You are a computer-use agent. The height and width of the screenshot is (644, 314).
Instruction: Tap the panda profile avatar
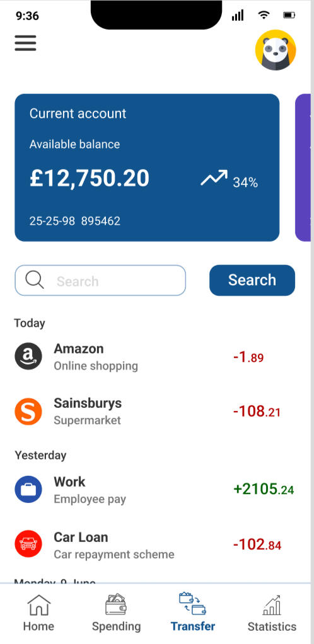coord(276,50)
